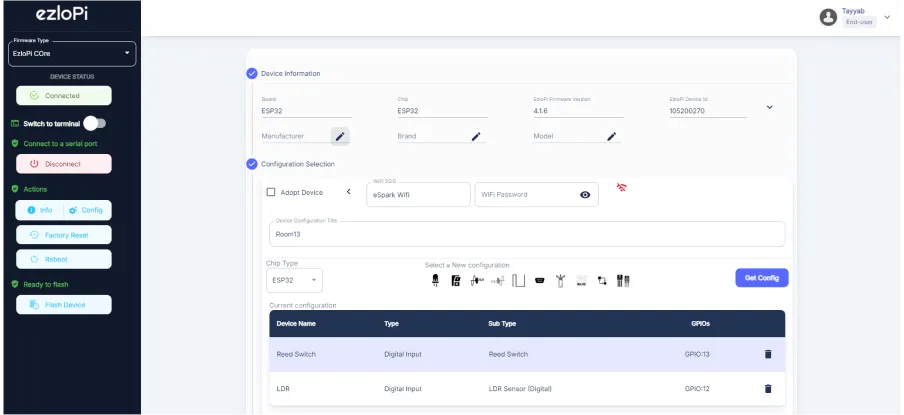This screenshot has width=904, height=415.
Task: Open the Info action
Action: tap(40, 210)
